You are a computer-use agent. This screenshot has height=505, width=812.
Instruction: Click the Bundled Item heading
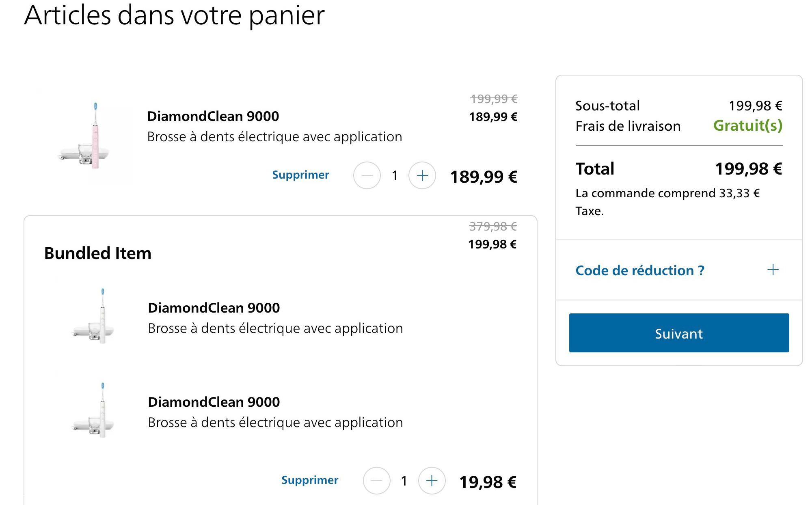coord(98,253)
